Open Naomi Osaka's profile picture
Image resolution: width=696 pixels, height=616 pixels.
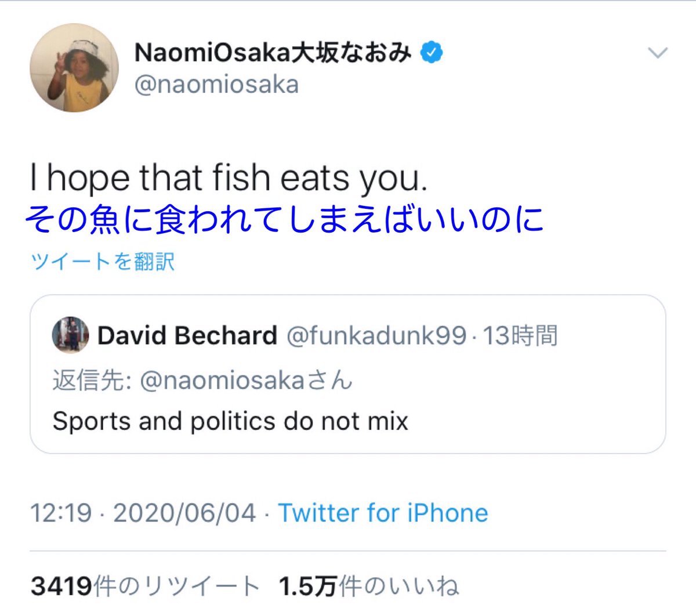[74, 68]
